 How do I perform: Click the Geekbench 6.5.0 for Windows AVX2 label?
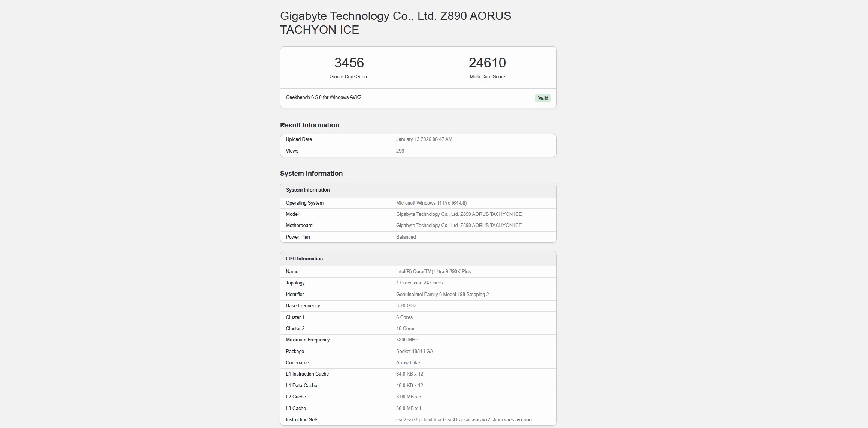[x=324, y=97]
